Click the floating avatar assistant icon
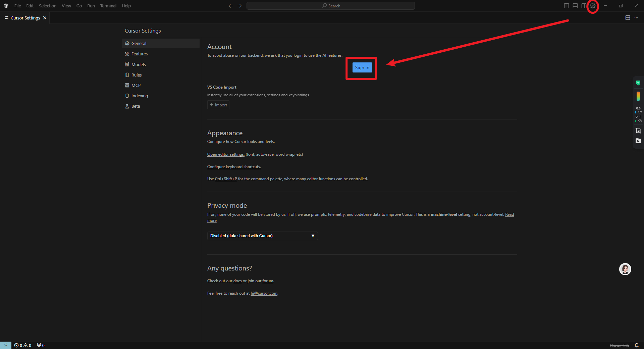The width and height of the screenshot is (644, 349). (625, 269)
